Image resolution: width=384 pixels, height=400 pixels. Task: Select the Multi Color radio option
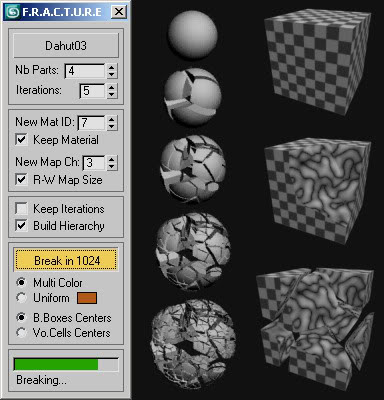coord(22,282)
